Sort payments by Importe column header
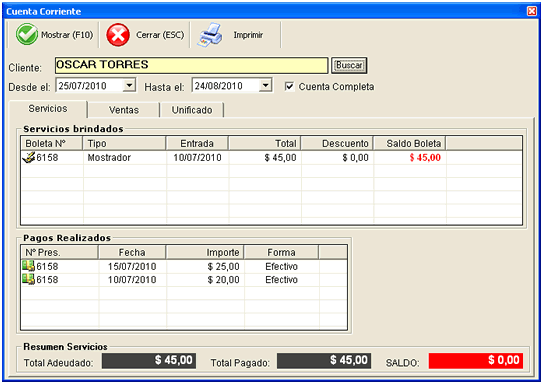The image size is (542, 383). [205, 252]
